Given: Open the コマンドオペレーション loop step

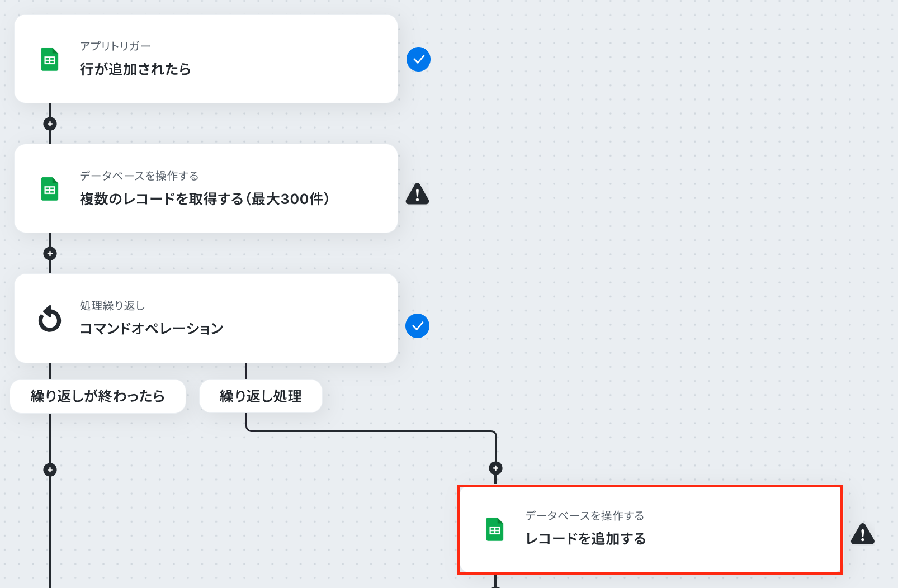Looking at the screenshot, I should tap(206, 319).
